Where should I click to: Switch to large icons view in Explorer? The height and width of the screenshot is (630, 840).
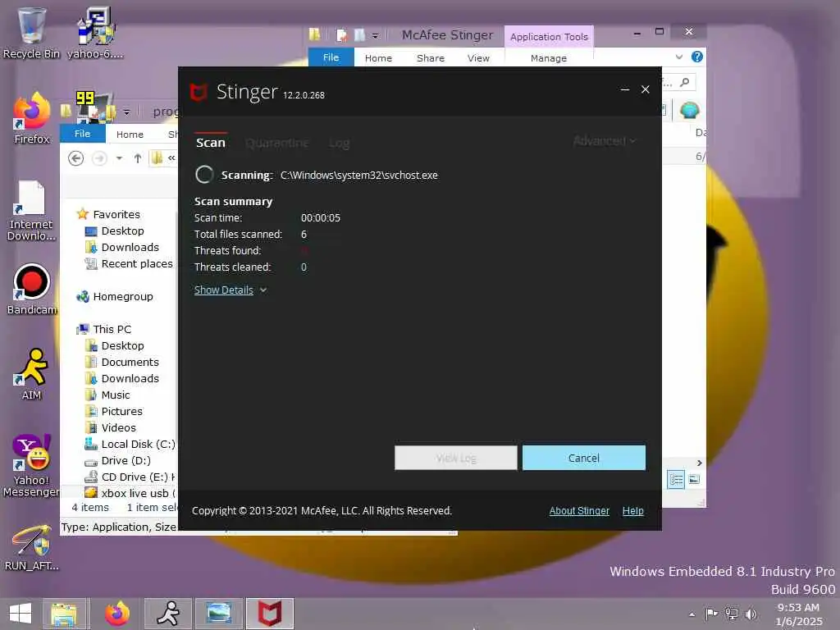[694, 479]
